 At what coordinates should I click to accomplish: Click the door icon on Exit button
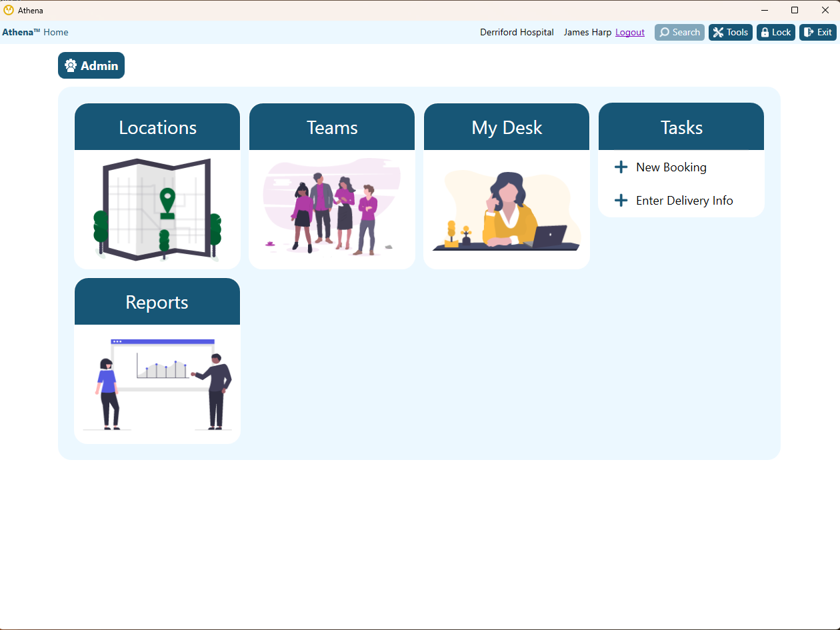(809, 32)
